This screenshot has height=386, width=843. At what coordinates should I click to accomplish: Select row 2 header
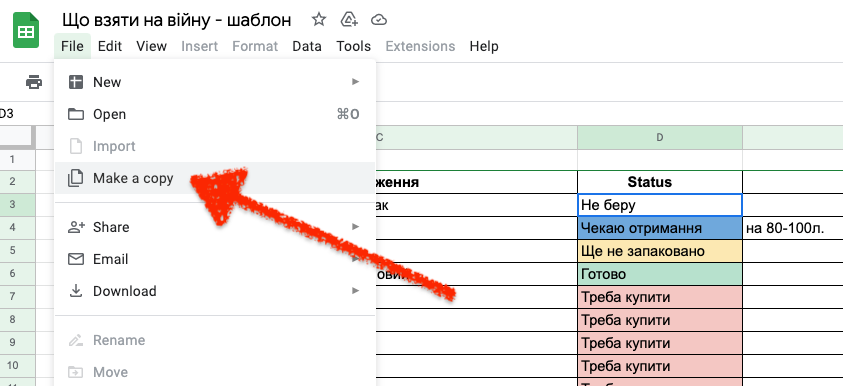pyautogui.click(x=18, y=182)
